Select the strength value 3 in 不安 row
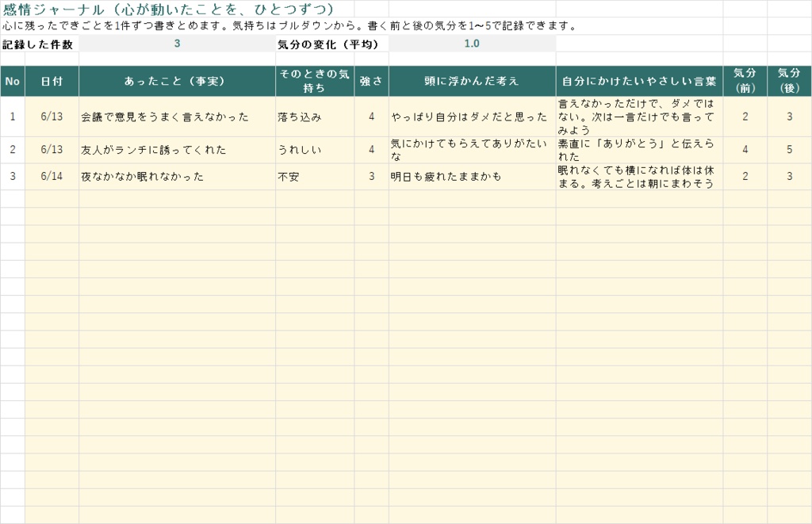The width and height of the screenshot is (812, 524). pos(371,177)
